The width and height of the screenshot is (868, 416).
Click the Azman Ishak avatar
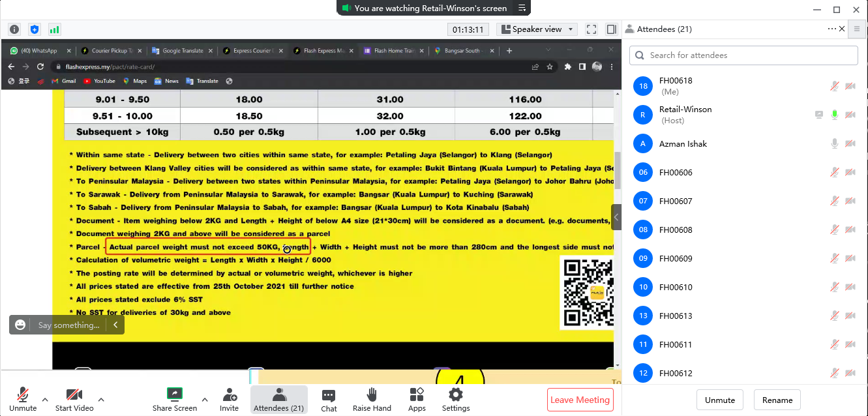coord(643,143)
